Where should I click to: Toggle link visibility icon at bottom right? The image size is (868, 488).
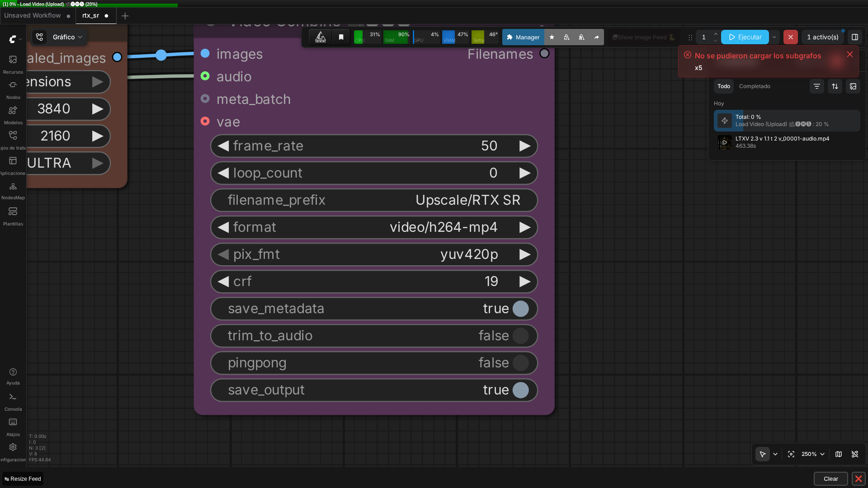pos(855,454)
